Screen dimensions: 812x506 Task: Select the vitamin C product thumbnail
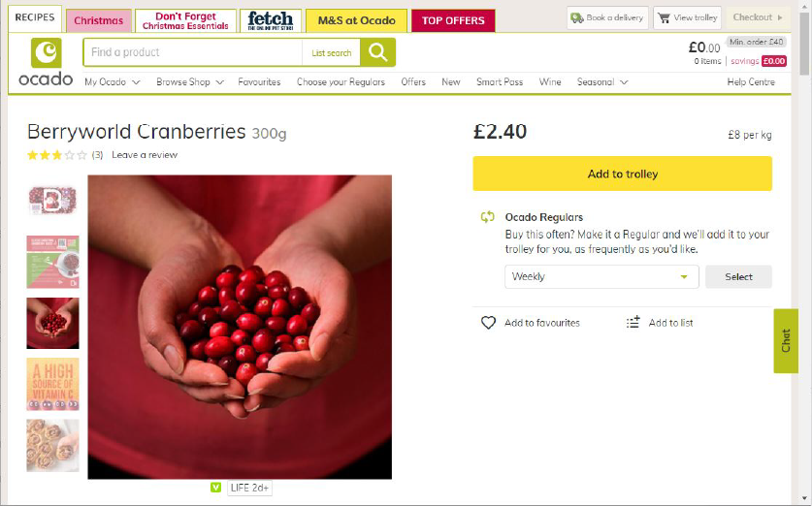pos(52,385)
